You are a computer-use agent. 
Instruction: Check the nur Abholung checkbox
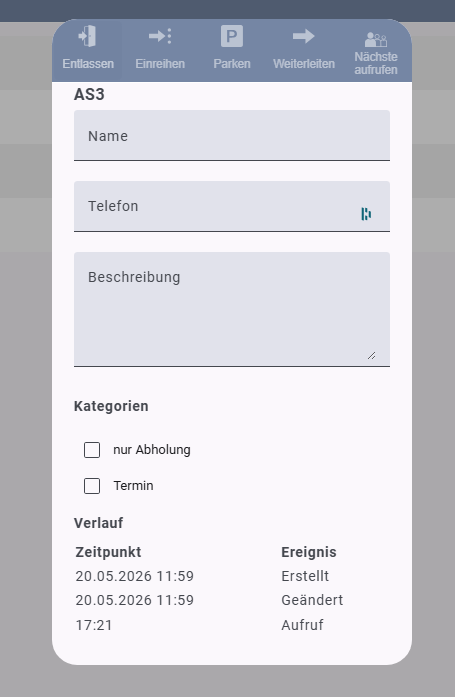tap(92, 450)
